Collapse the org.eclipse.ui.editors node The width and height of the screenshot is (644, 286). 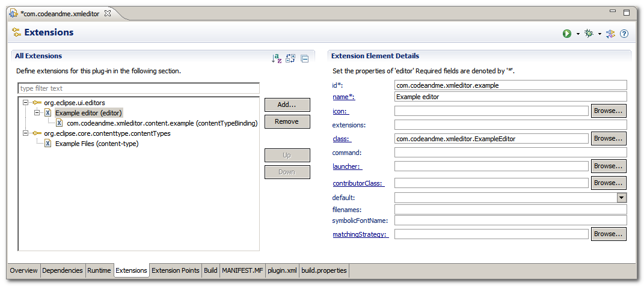(25, 103)
